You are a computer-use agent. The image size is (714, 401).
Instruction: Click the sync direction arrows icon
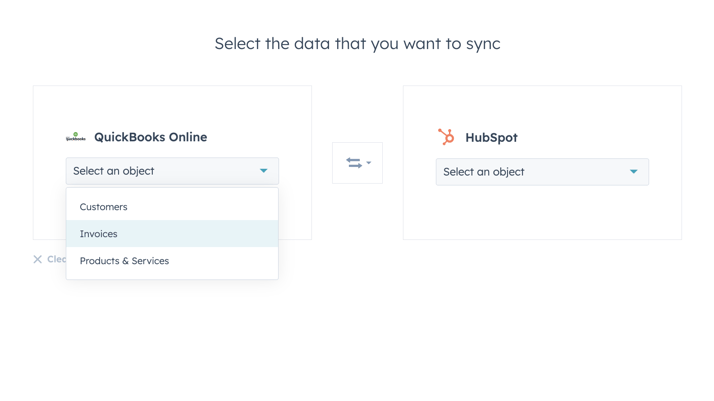point(353,163)
